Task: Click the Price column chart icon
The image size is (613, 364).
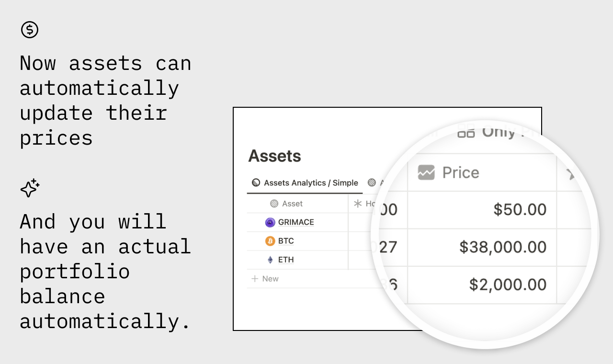Action: pyautogui.click(x=426, y=172)
